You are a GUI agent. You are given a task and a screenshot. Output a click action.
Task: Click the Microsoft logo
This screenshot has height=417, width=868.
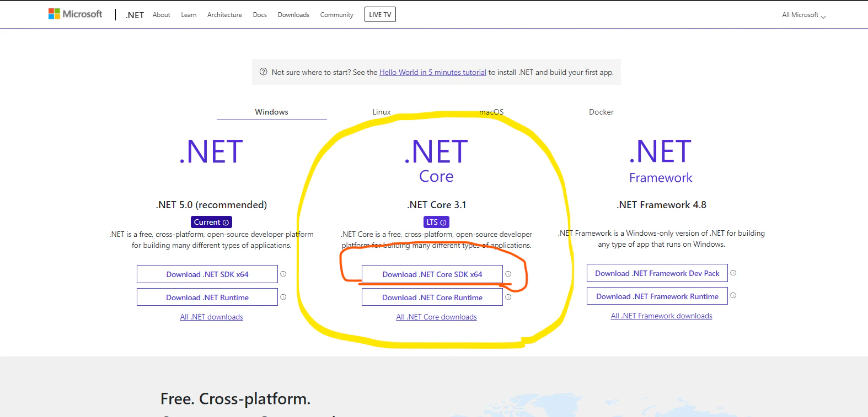pos(76,14)
